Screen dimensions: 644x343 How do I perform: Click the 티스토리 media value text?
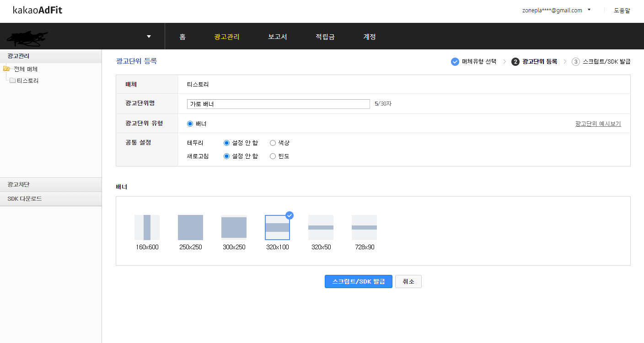click(198, 85)
